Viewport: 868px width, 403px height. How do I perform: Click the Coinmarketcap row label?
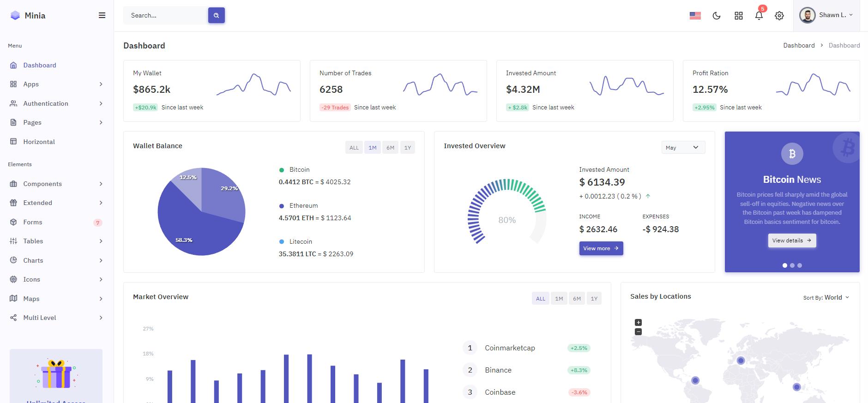coord(510,348)
